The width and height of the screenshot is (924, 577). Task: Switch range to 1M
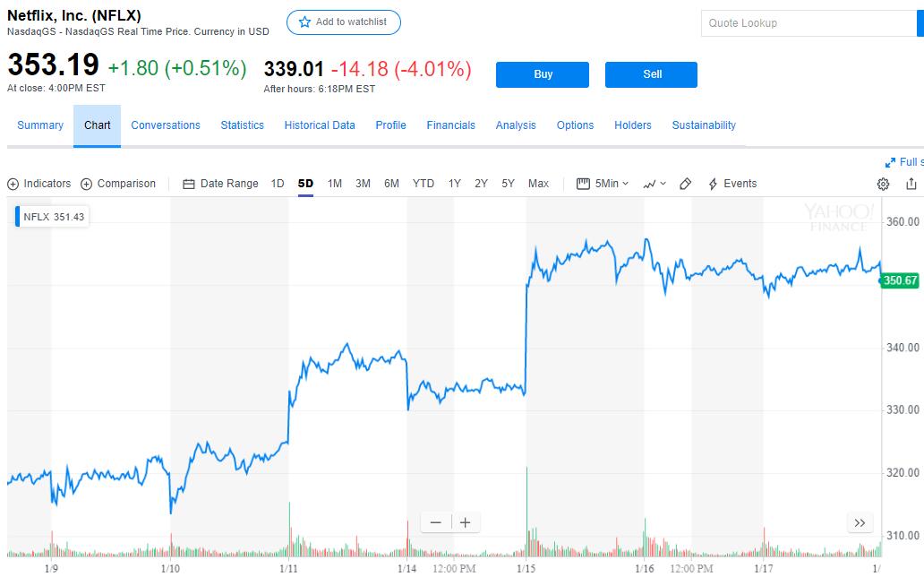(335, 184)
